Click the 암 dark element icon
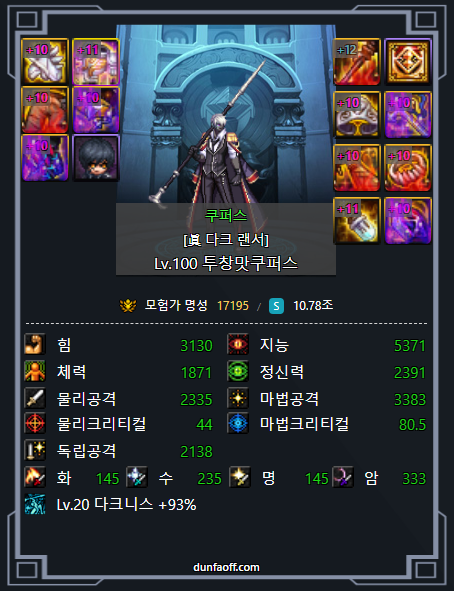Image resolution: width=454 pixels, height=591 pixels. pos(343,477)
